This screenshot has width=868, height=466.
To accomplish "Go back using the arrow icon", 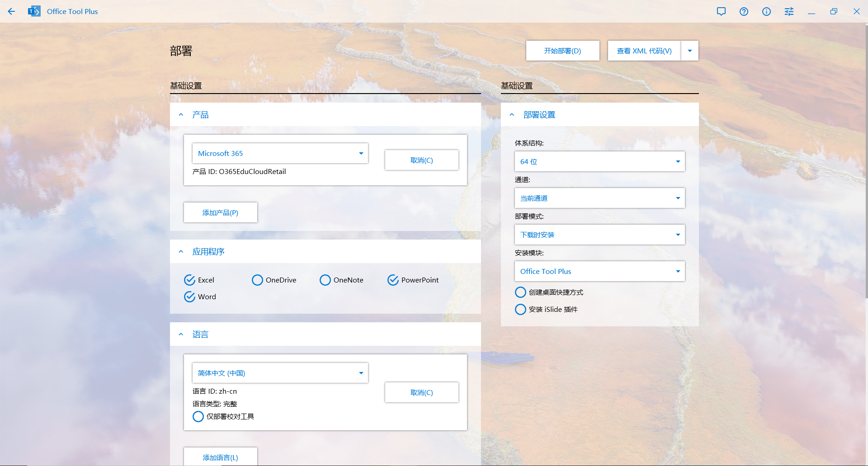I will pos(11,11).
